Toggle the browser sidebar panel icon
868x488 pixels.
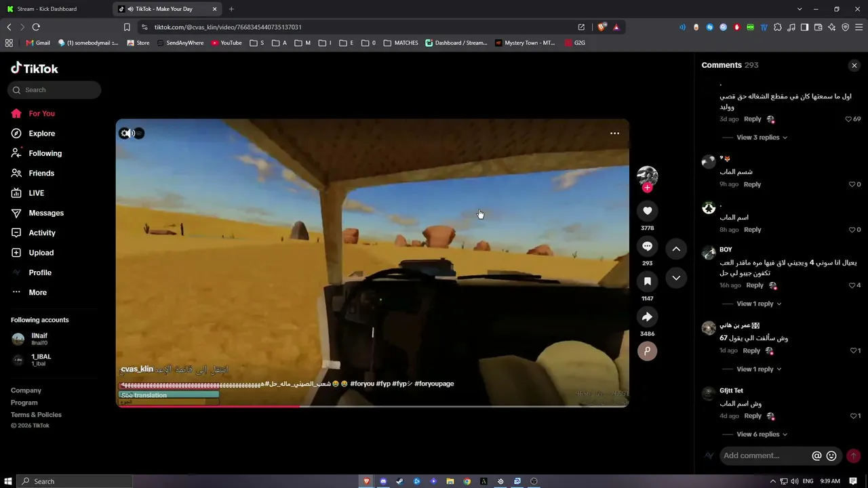click(x=804, y=27)
